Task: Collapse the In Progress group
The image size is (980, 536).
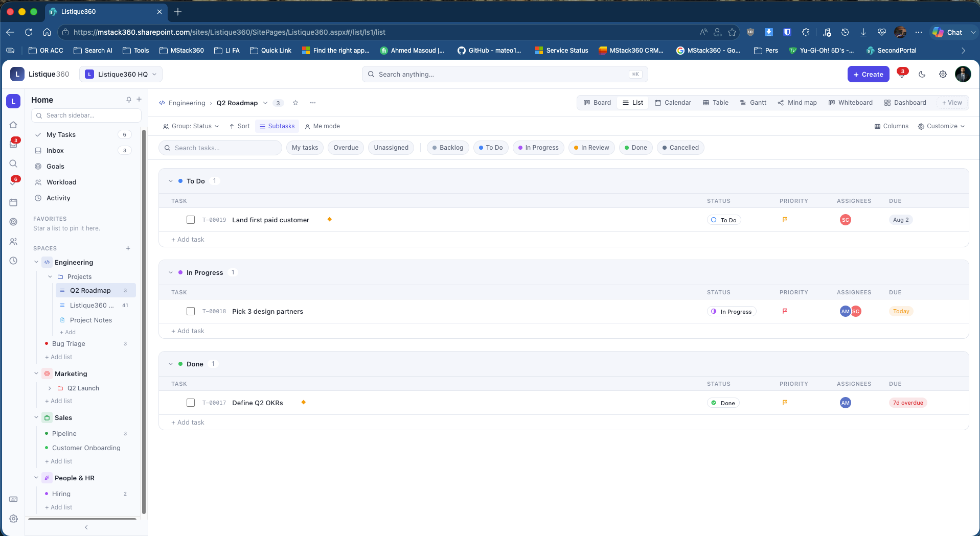Action: (x=171, y=272)
